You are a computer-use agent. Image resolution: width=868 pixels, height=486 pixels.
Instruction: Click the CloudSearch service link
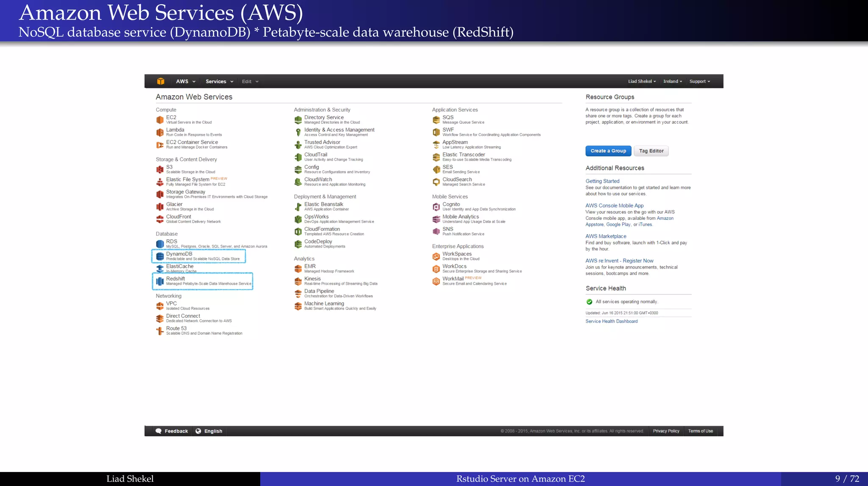[457, 180]
